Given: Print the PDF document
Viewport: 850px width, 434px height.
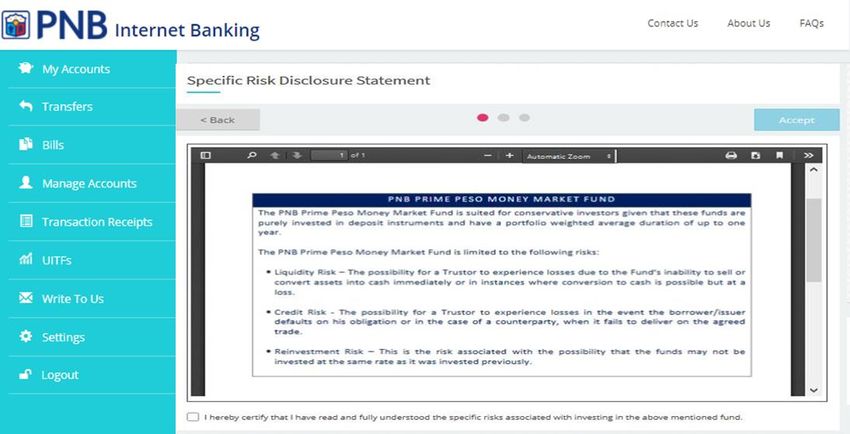Looking at the screenshot, I should coord(731,156).
